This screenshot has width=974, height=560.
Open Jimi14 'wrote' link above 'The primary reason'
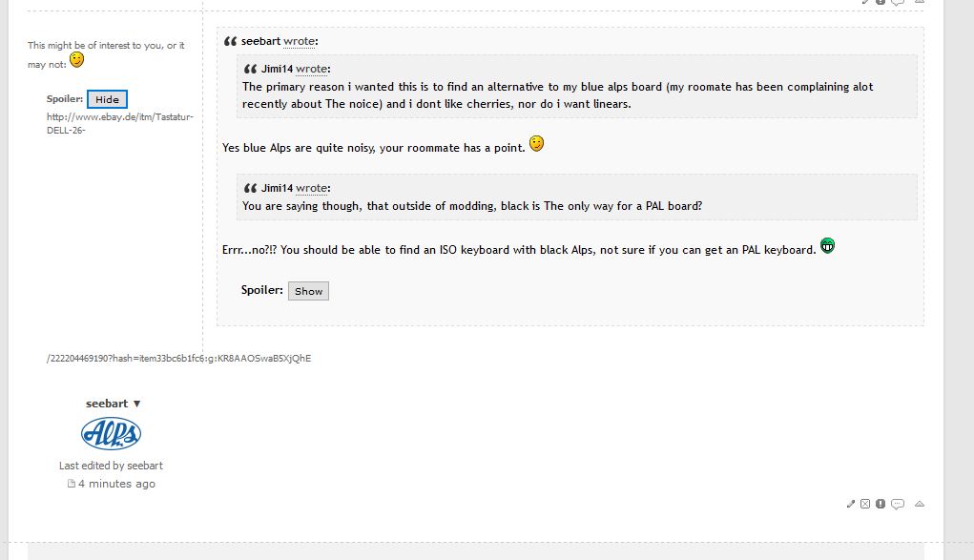pos(311,70)
